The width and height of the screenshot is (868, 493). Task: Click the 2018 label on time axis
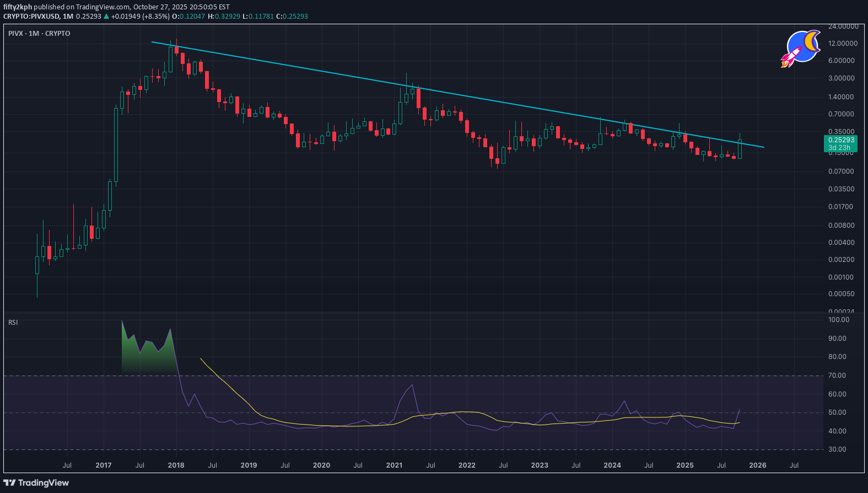coord(176,465)
